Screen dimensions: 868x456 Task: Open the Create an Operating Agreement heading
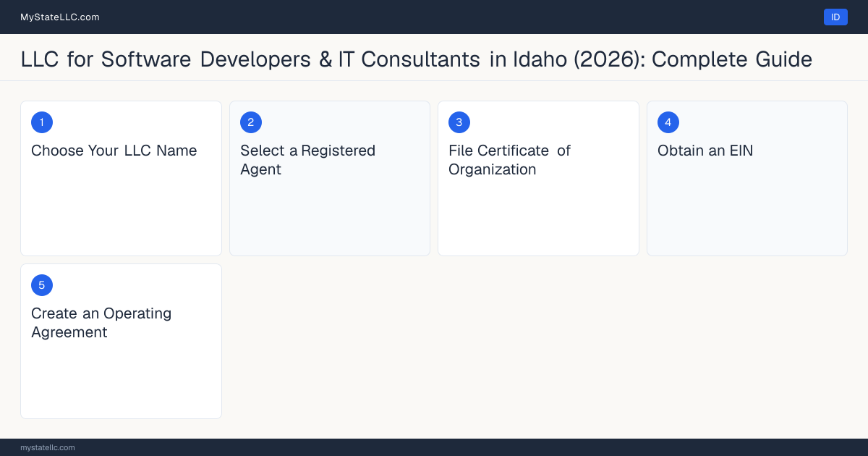click(101, 323)
